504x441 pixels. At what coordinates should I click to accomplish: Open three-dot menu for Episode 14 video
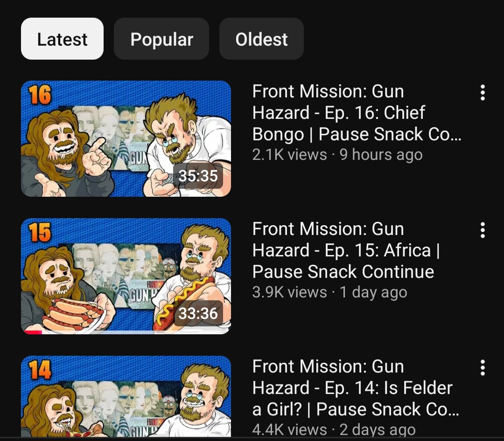482,368
